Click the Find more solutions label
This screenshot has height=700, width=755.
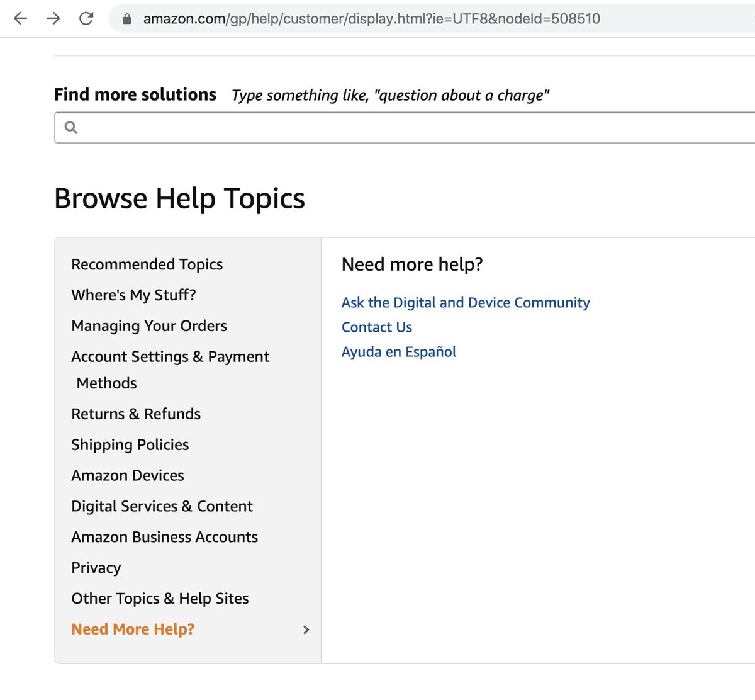(x=135, y=94)
